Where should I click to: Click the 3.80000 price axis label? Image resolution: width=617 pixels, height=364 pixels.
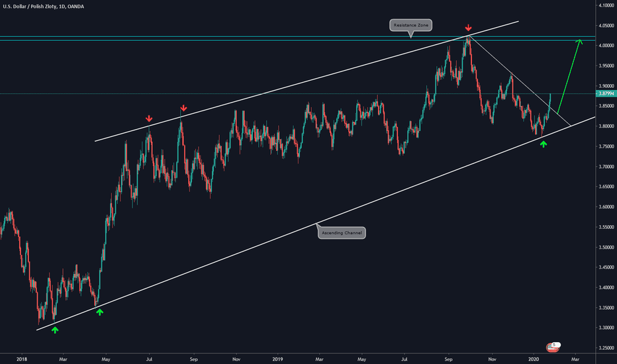[606, 126]
